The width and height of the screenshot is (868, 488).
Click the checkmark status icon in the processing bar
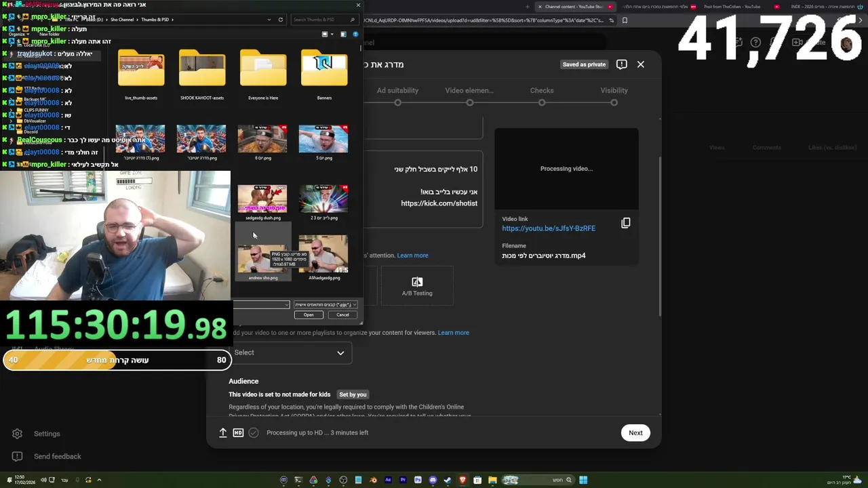(x=254, y=432)
